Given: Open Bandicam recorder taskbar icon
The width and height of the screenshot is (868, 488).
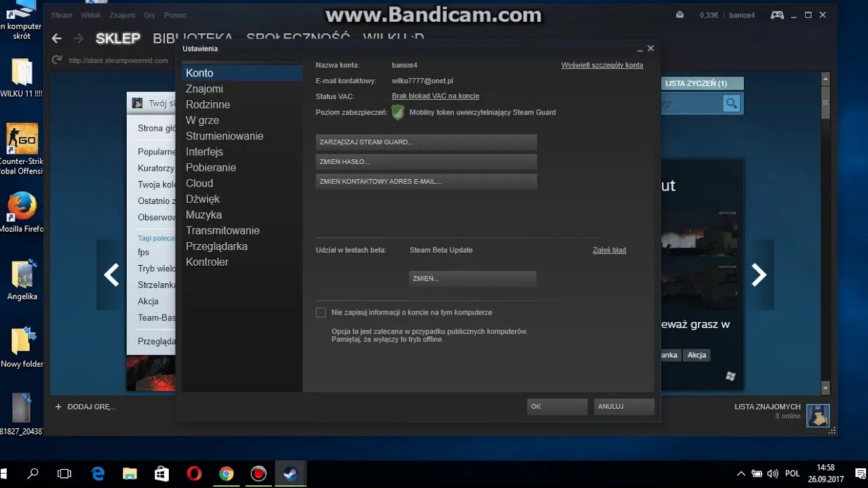Looking at the screenshot, I should point(258,474).
